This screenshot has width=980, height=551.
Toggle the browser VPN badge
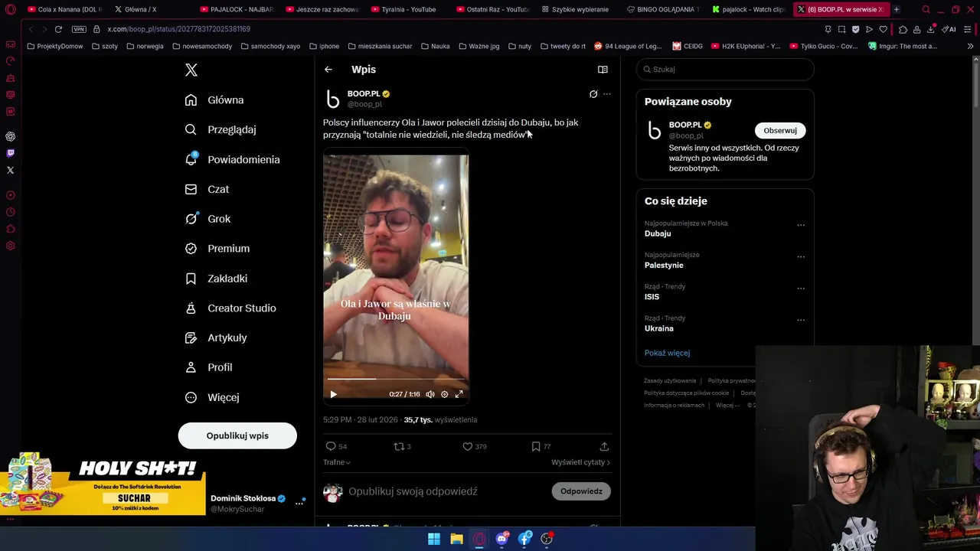(x=79, y=29)
